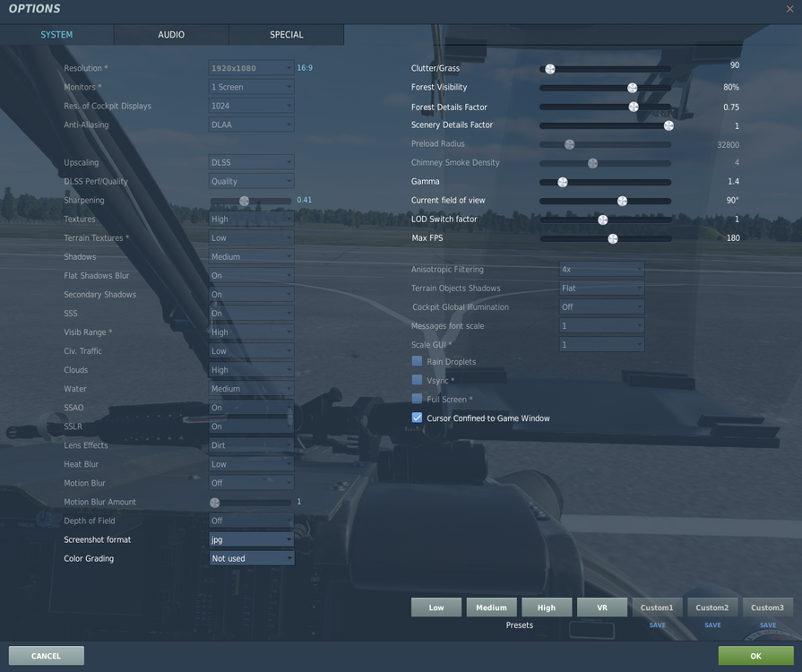
Task: Click the Forest Details Factor slider handle
Action: [634, 107]
